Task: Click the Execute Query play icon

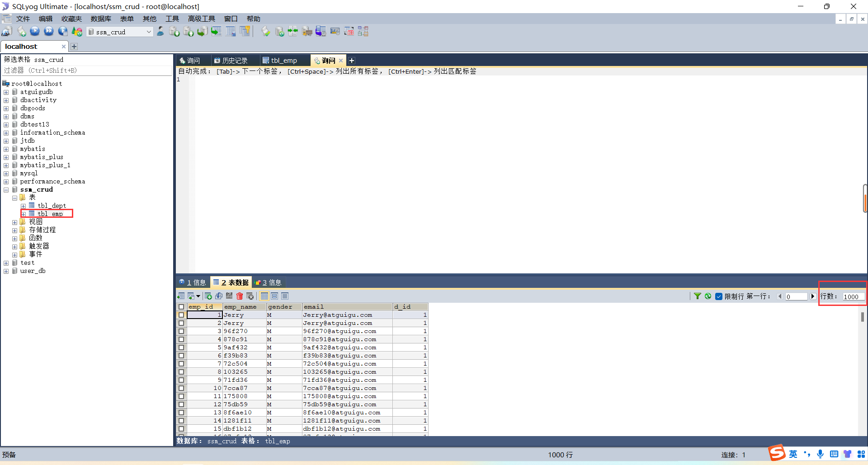Action: pos(35,31)
